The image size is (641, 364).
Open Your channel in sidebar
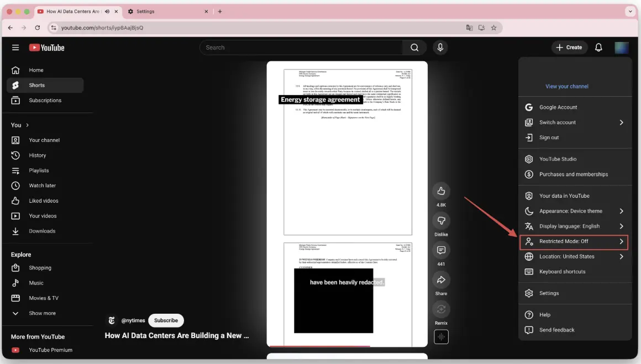45,140
